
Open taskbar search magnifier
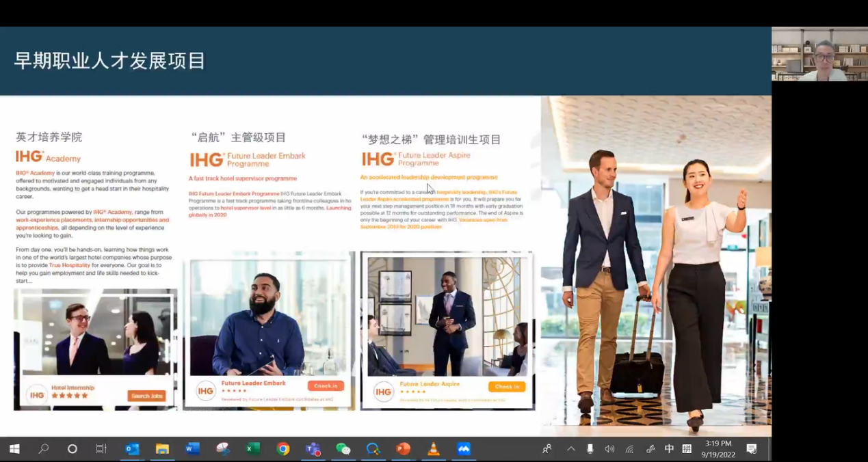click(43, 449)
